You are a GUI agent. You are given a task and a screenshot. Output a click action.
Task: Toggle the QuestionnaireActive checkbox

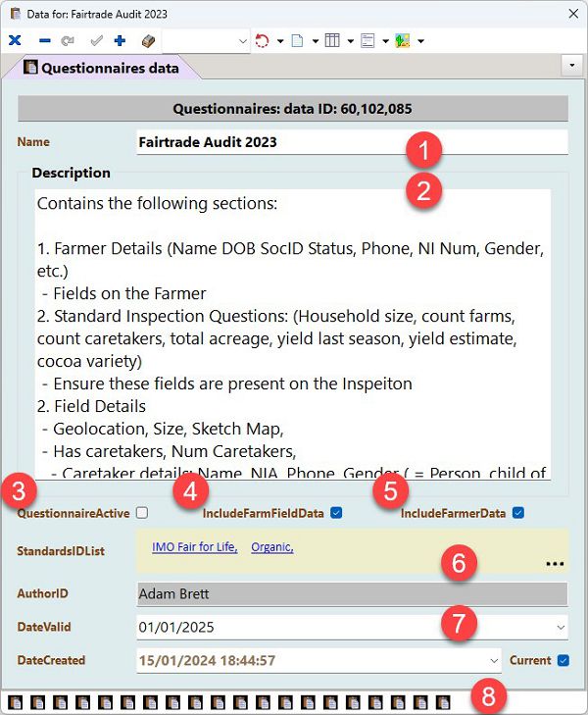142,513
